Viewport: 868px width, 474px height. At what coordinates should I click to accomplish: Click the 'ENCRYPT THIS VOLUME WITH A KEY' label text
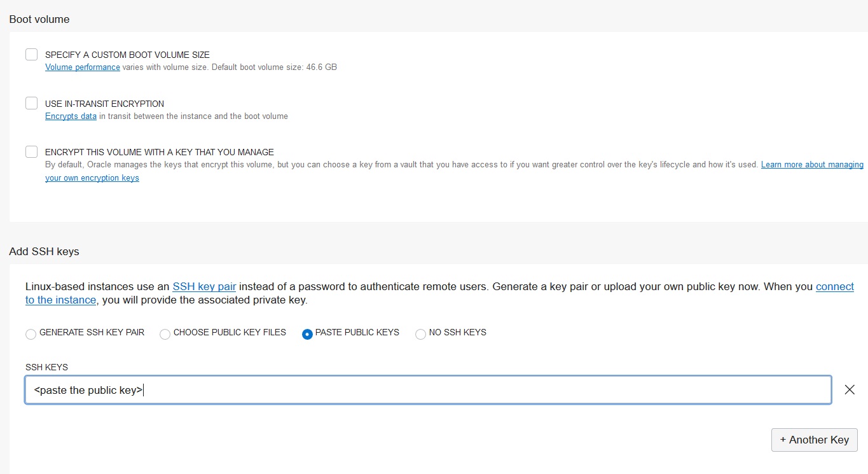tap(159, 152)
